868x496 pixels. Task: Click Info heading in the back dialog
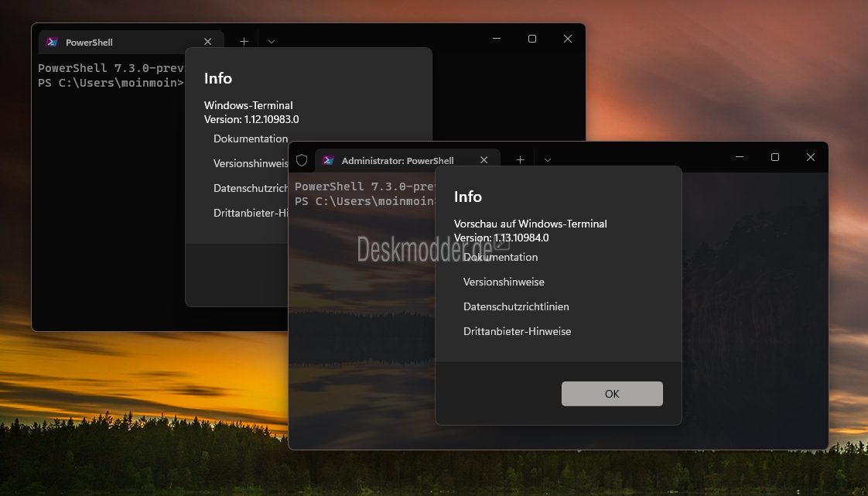218,78
